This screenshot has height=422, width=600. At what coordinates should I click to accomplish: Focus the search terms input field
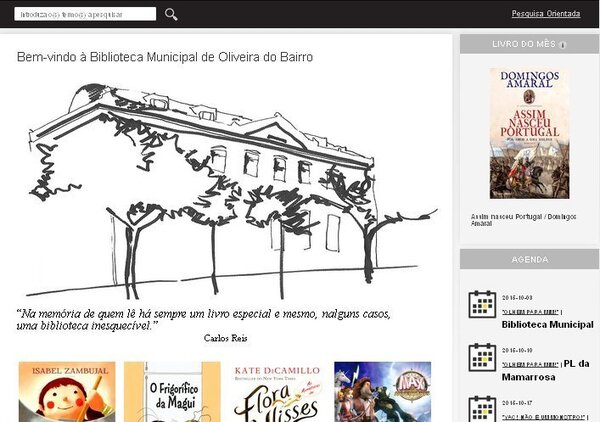87,14
